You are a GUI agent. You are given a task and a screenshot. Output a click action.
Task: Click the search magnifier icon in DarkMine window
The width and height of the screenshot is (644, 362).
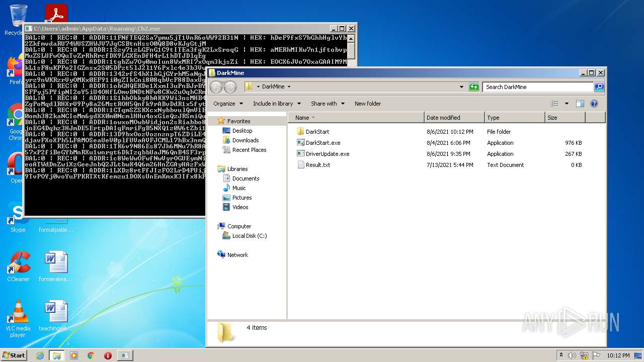click(599, 87)
